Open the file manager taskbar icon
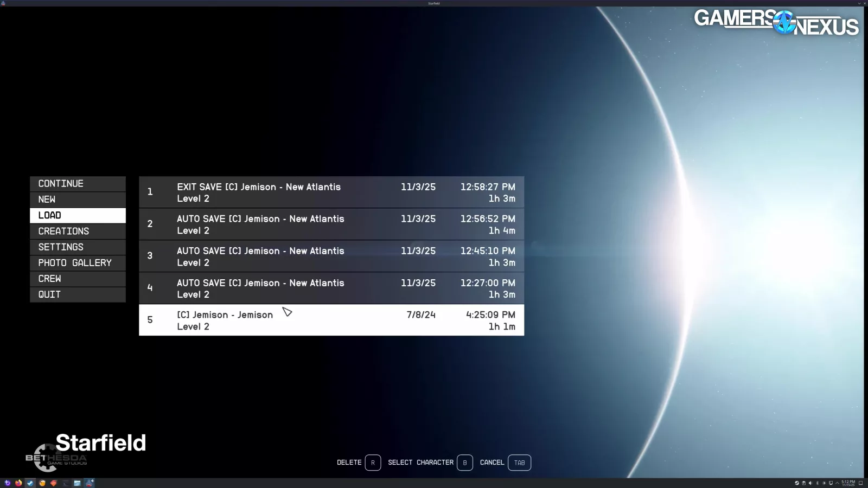868x488 pixels. tap(77, 483)
